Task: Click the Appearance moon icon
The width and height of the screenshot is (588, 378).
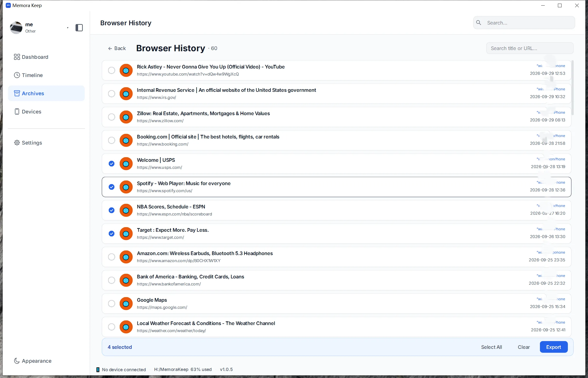Action: click(17, 361)
